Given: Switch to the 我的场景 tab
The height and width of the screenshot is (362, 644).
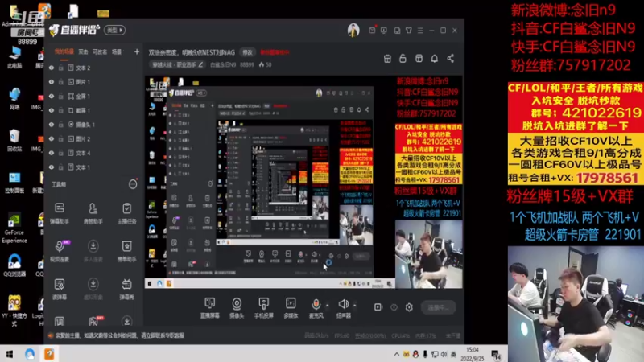Looking at the screenshot, I should pyautogui.click(x=64, y=51).
